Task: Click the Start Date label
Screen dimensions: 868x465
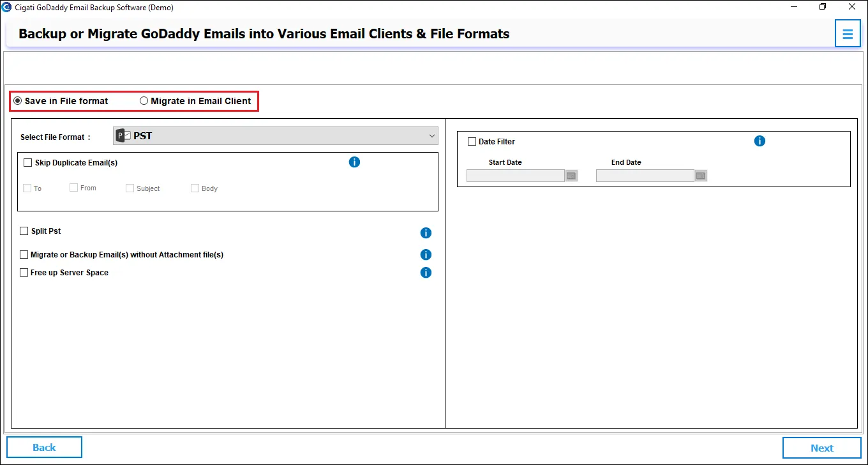Action: [505, 162]
